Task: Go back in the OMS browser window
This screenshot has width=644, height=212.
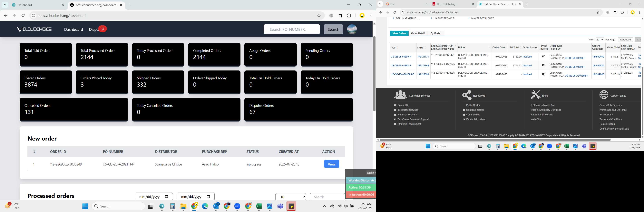Action: (5, 16)
